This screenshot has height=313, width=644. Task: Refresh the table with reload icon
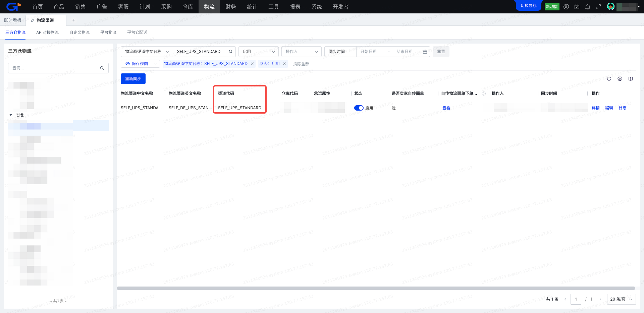609,79
